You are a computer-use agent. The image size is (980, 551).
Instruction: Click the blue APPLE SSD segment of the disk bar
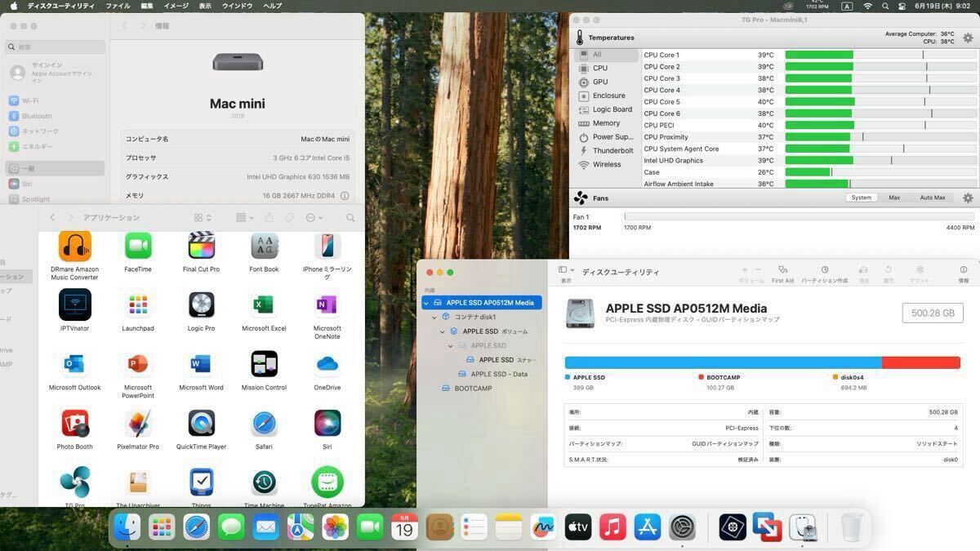723,362
